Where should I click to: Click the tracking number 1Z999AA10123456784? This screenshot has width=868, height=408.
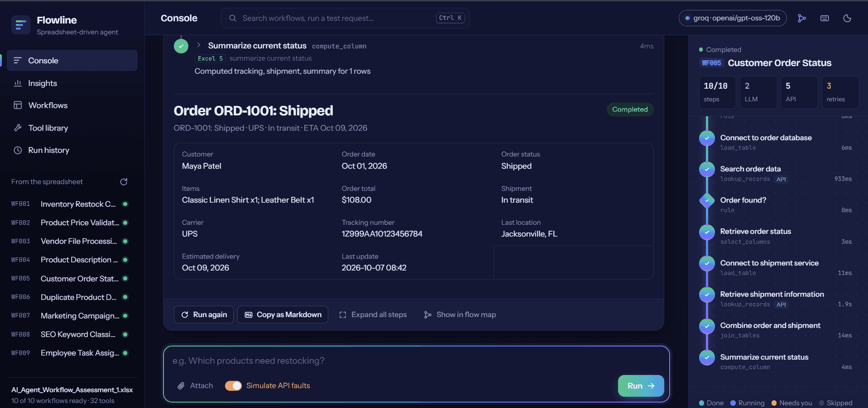382,234
